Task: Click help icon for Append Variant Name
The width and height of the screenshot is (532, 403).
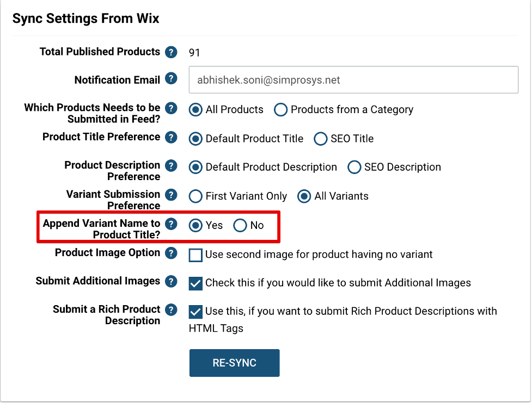Action: pos(171,224)
